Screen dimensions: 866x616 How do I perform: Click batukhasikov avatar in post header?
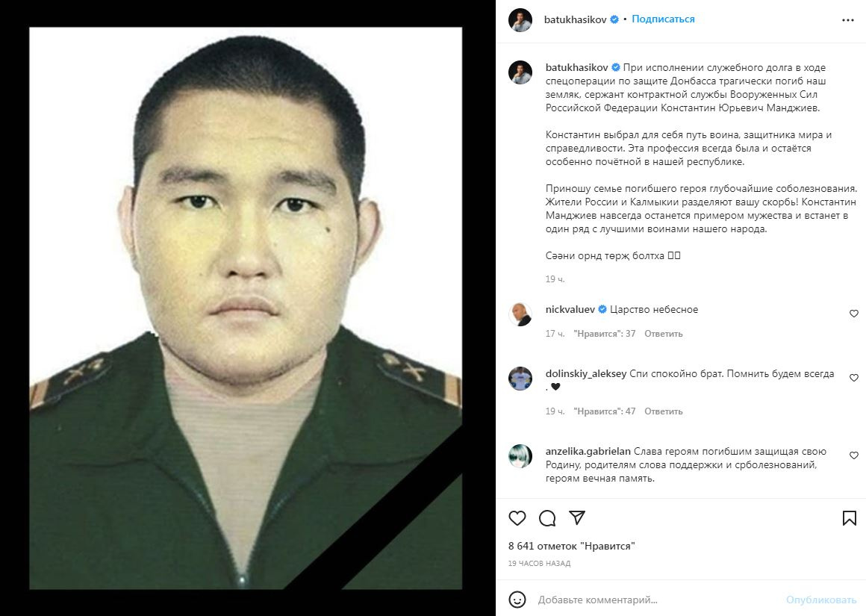pyautogui.click(x=520, y=20)
